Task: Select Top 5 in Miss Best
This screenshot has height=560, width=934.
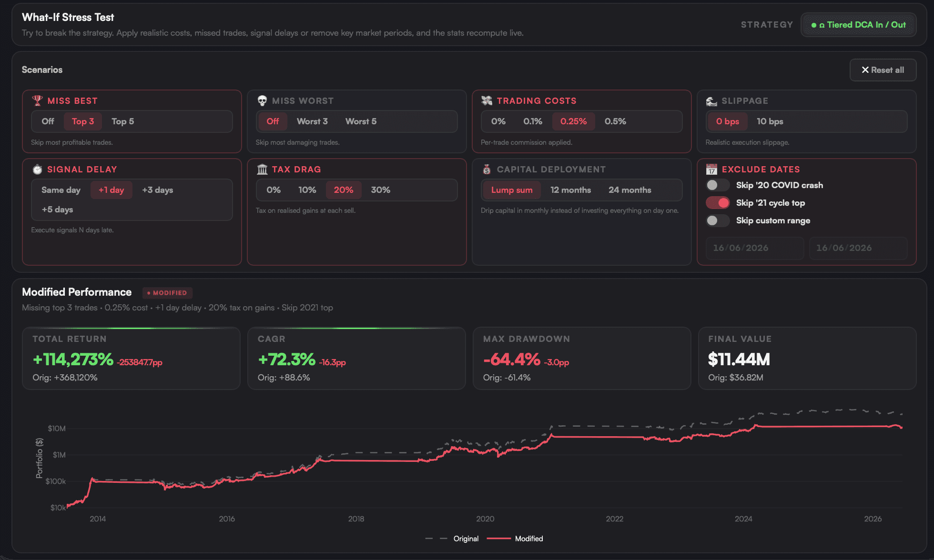Action: 122,121
